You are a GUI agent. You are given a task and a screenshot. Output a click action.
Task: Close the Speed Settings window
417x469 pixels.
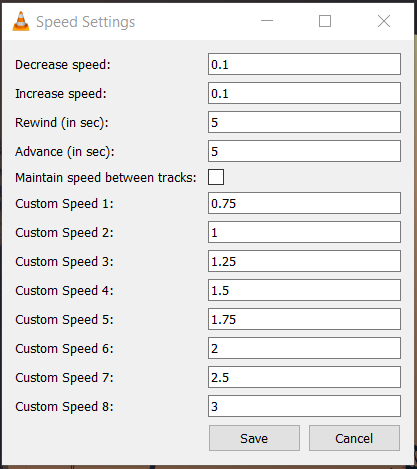pyautogui.click(x=384, y=21)
